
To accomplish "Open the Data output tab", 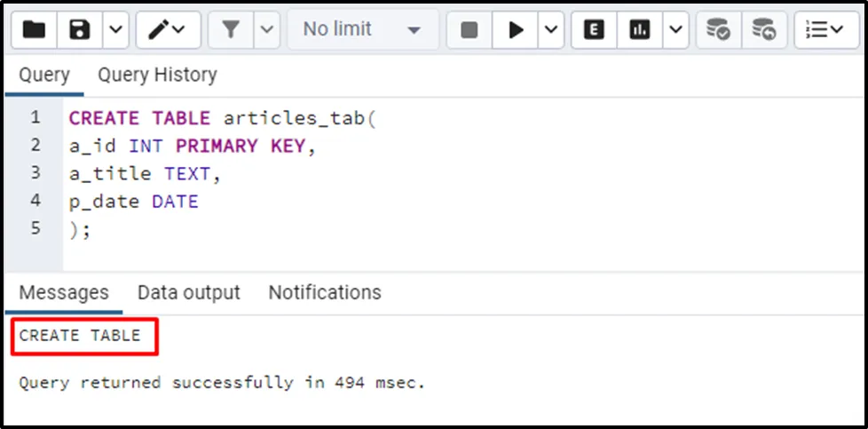I will [x=188, y=292].
